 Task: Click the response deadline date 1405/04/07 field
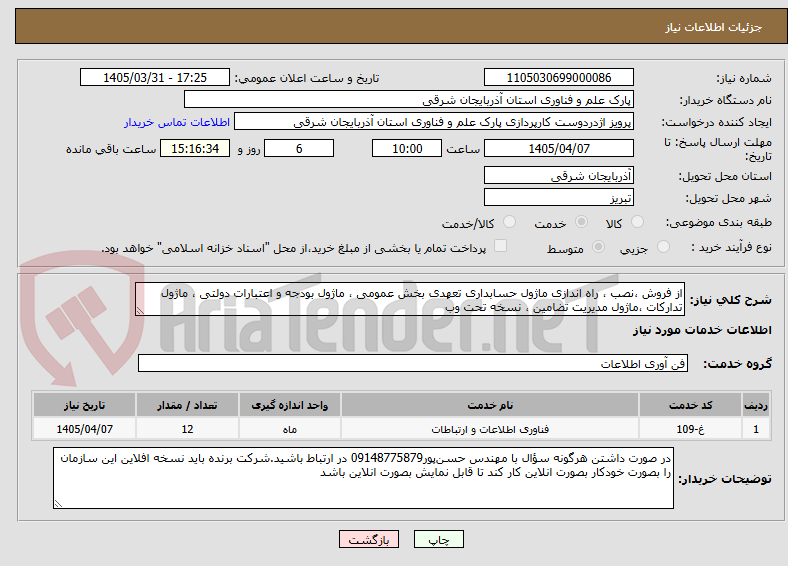[558, 148]
